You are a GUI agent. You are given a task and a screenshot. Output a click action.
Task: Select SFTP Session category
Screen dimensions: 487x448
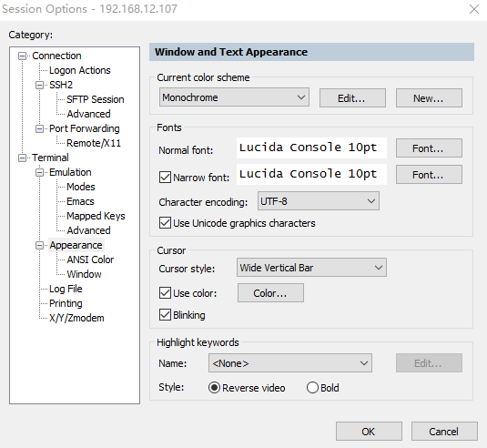coord(96,99)
